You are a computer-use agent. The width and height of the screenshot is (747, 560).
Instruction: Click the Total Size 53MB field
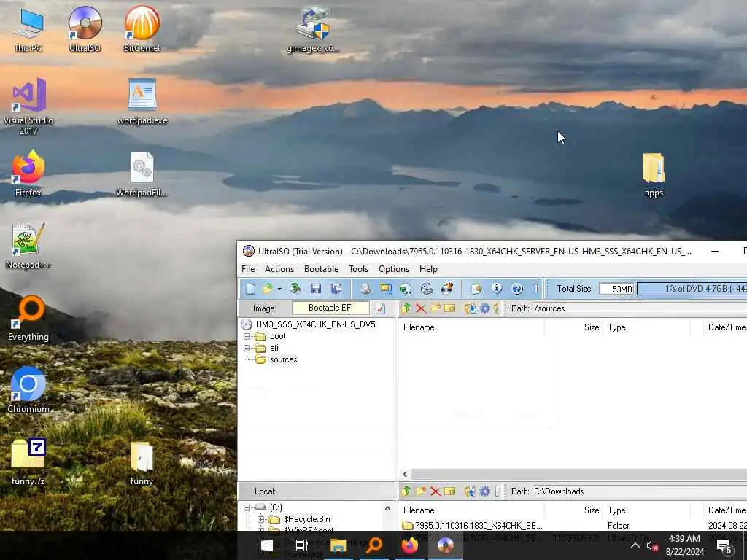click(x=616, y=289)
